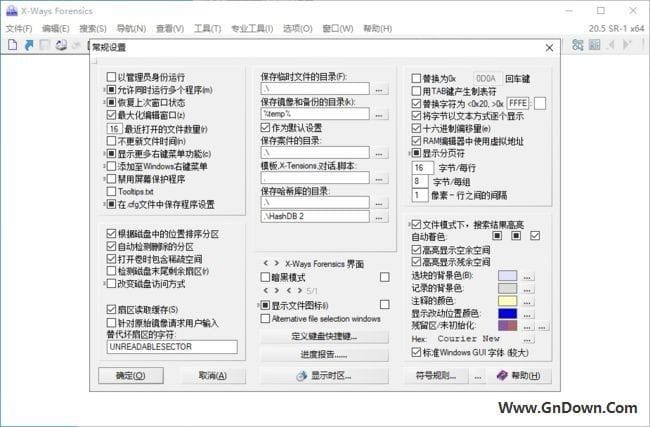650x427 pixels.
Task: Click right chevron beside X-Ways Forensics 界面
Action: 276,263
